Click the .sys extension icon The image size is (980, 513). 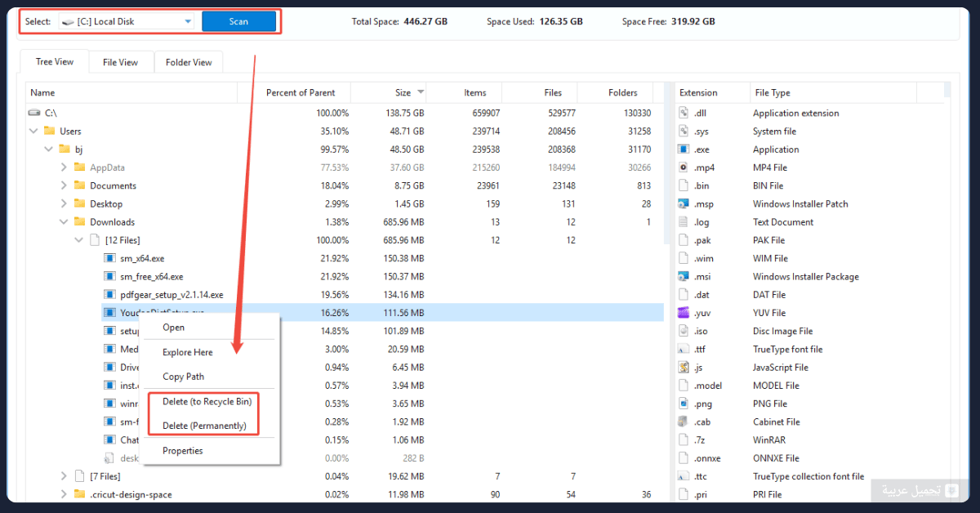[x=684, y=131]
